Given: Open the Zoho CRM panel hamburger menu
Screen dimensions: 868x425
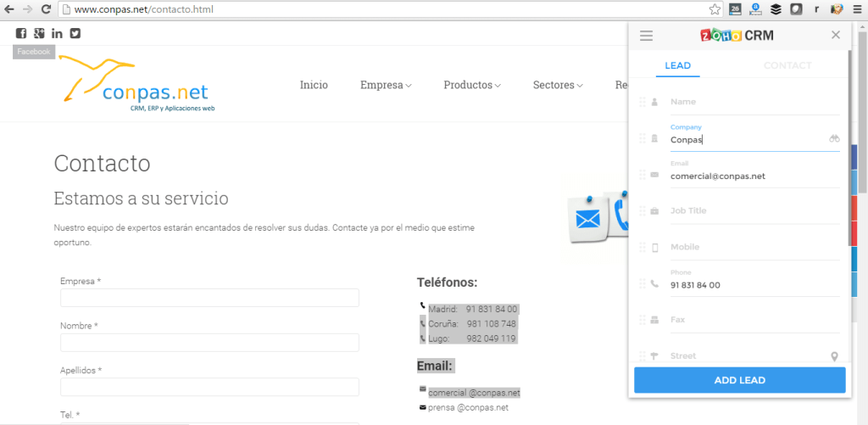Looking at the screenshot, I should pyautogui.click(x=646, y=36).
